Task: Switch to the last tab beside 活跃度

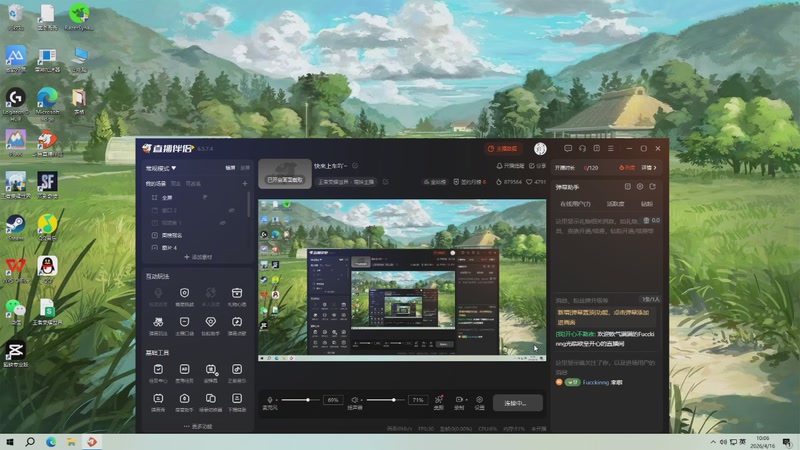Action: [x=646, y=204]
